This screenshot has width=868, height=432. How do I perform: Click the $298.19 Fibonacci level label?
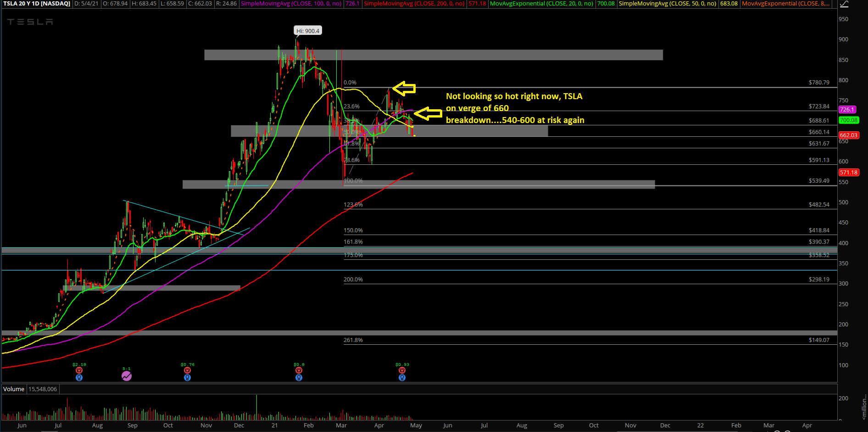819,280
